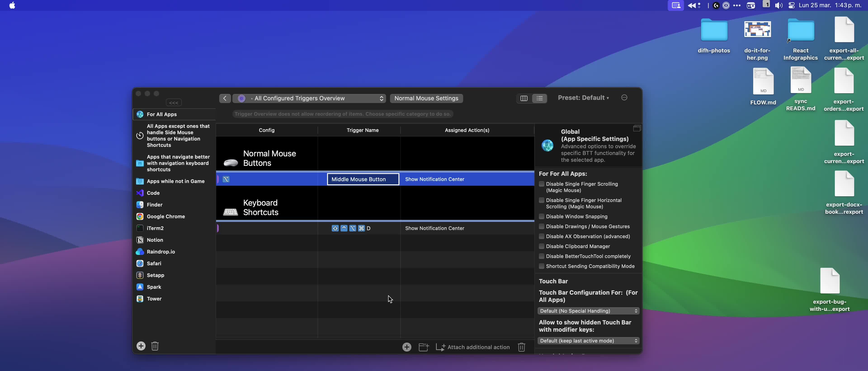Toggle Shortcut Sending Compatibility Mode checkbox

542,266
